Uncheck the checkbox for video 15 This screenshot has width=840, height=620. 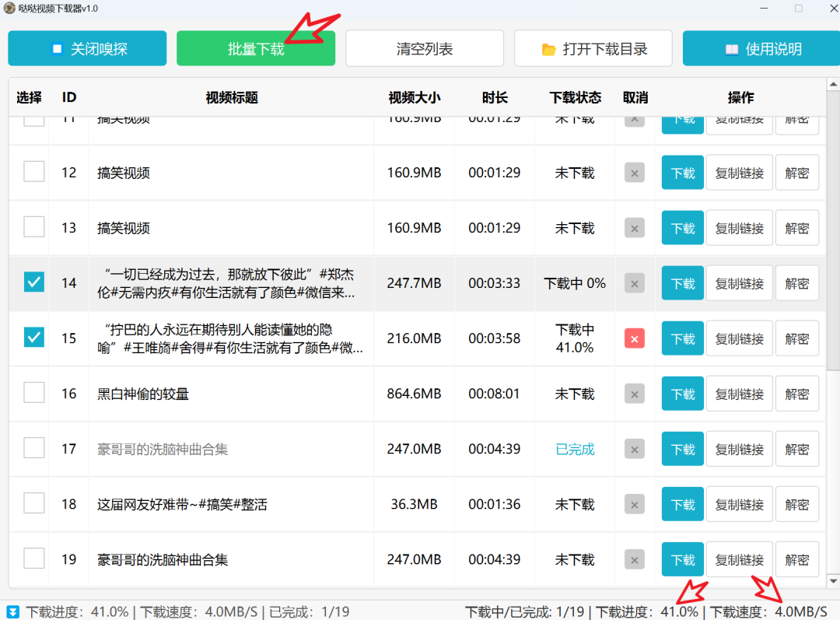(34, 337)
